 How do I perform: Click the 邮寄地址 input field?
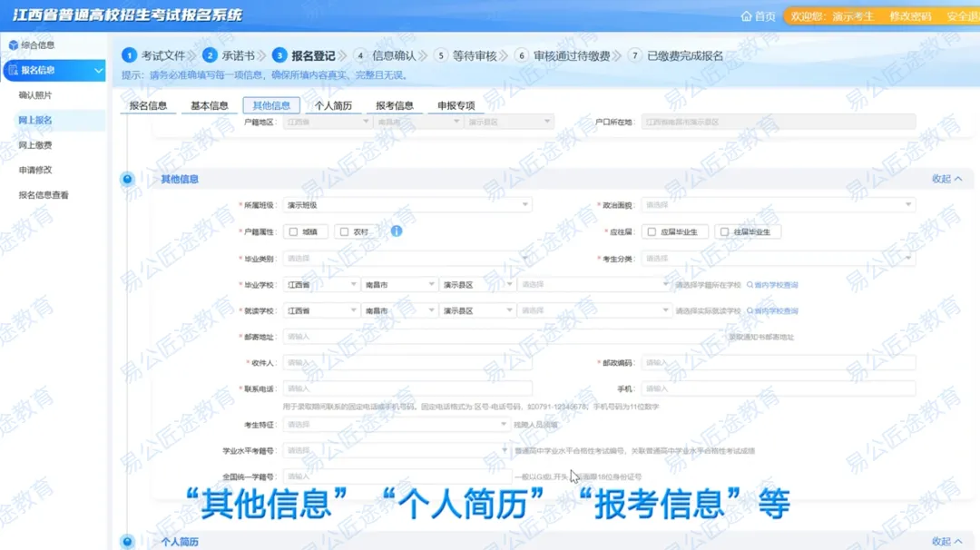pos(504,337)
